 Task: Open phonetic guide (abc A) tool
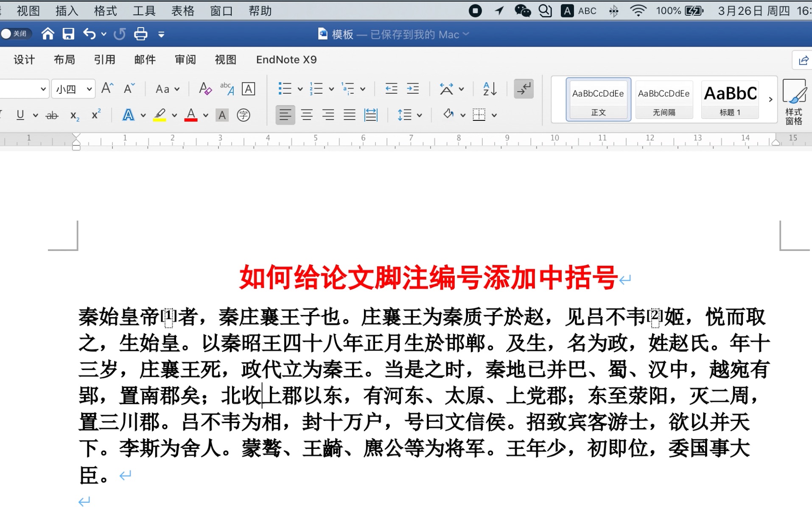(x=227, y=89)
